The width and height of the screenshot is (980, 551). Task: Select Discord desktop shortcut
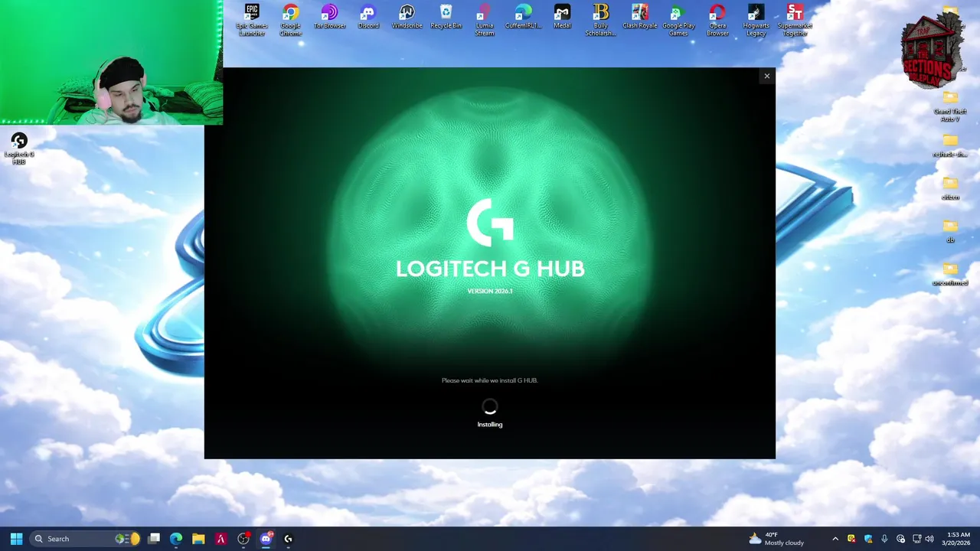(368, 17)
